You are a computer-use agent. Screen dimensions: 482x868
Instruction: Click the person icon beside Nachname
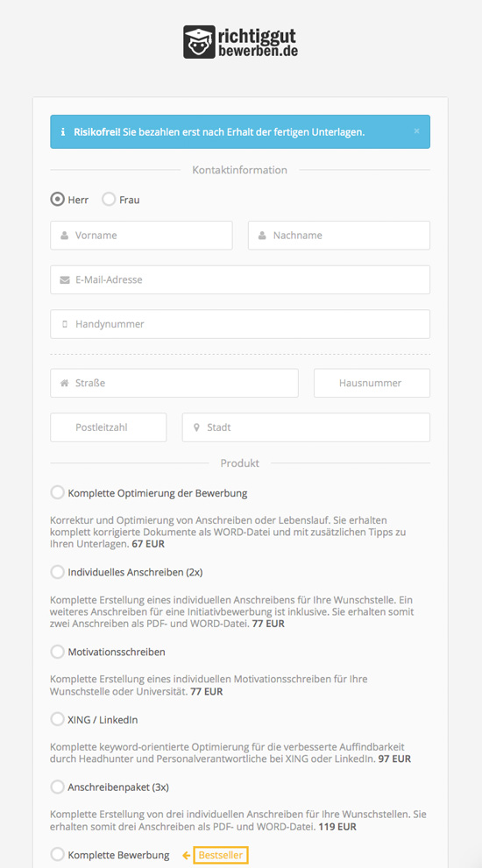[262, 236]
